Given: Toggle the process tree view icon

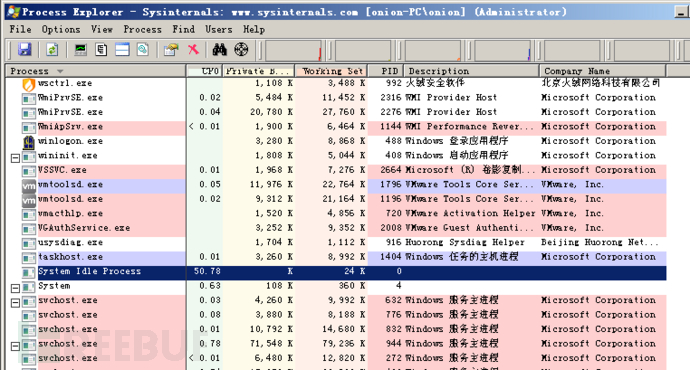Looking at the screenshot, I should pos(101,49).
